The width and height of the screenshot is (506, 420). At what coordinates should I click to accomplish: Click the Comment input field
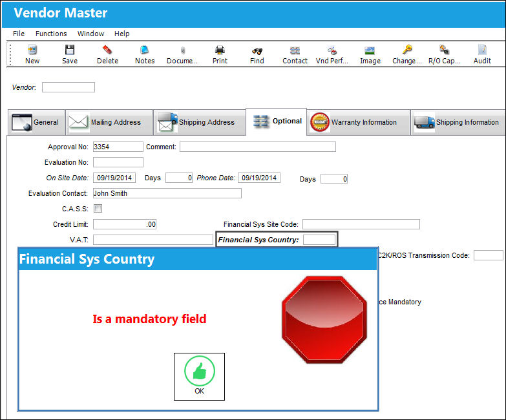pos(257,147)
